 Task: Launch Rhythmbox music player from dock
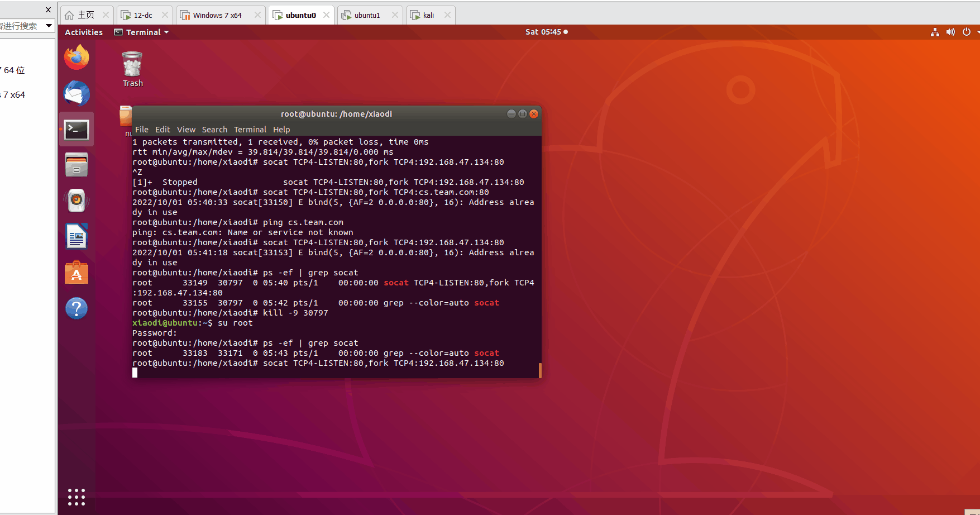[77, 200]
